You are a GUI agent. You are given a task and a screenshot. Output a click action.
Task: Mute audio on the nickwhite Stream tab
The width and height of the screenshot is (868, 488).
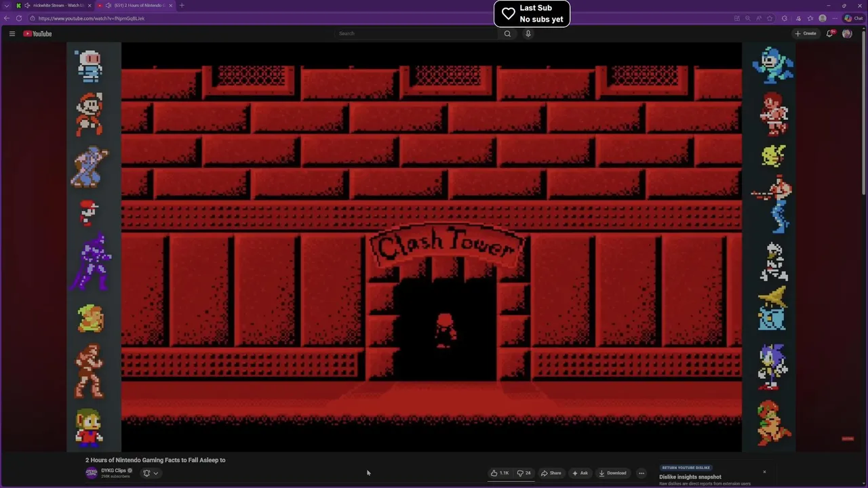coord(26,5)
